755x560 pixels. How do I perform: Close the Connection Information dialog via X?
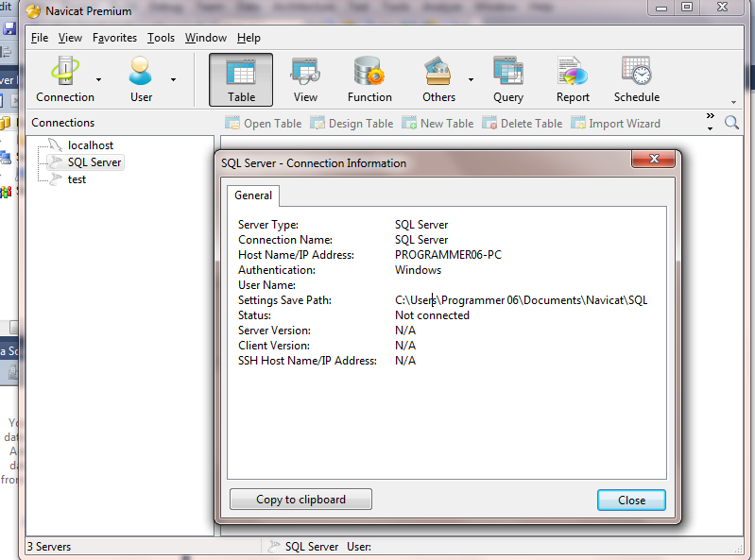click(653, 159)
